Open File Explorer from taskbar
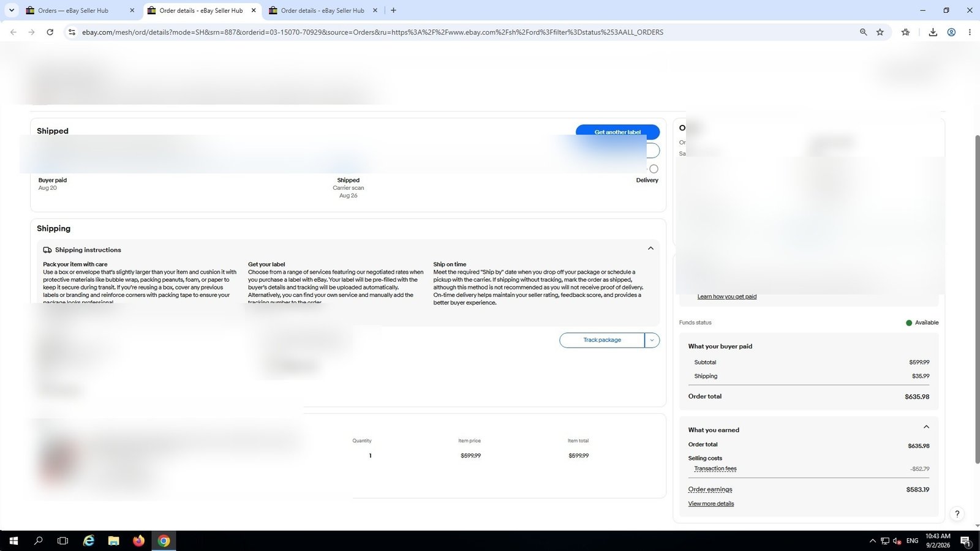980x551 pixels. click(113, 541)
